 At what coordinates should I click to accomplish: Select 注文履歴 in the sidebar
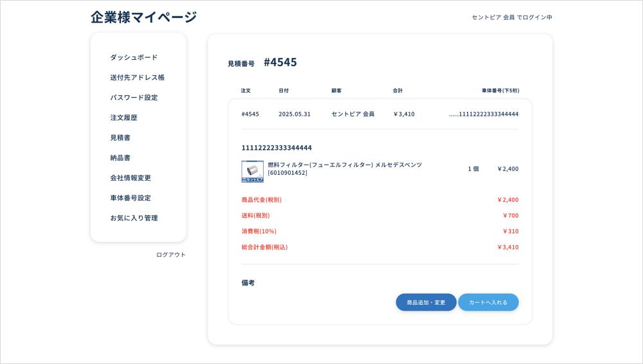123,118
